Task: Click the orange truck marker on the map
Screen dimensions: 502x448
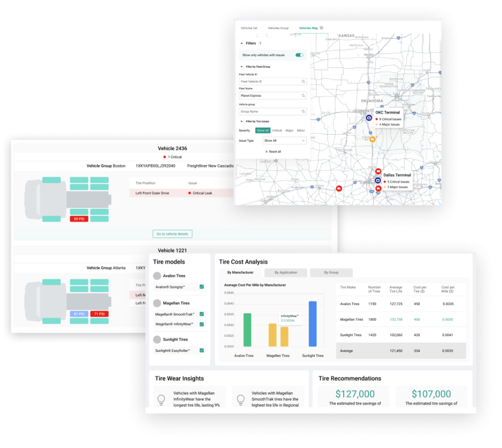Action: coord(373,140)
